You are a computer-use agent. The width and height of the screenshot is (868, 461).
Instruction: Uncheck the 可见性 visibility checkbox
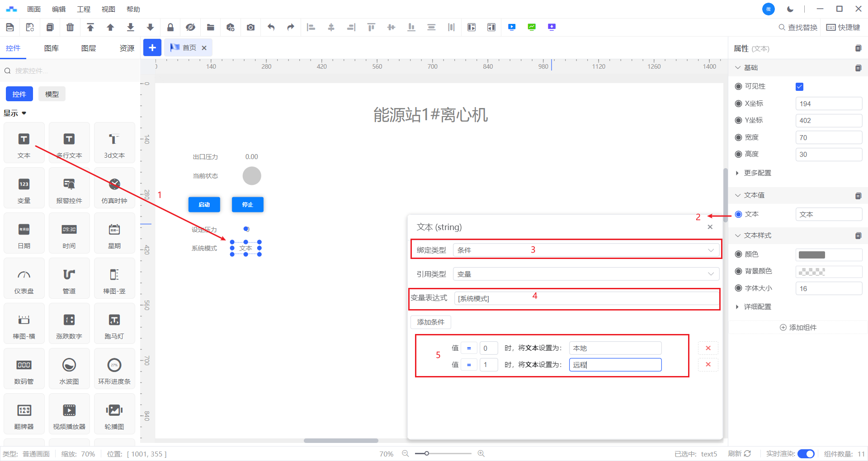799,87
